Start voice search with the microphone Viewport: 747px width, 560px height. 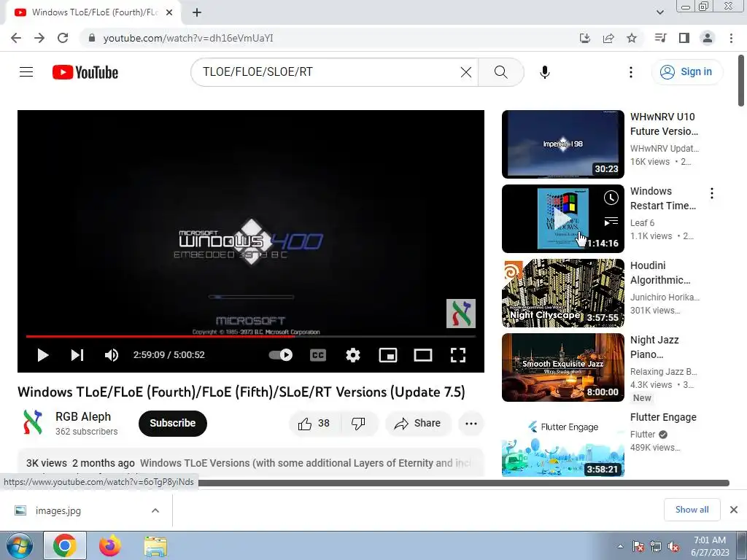544,72
